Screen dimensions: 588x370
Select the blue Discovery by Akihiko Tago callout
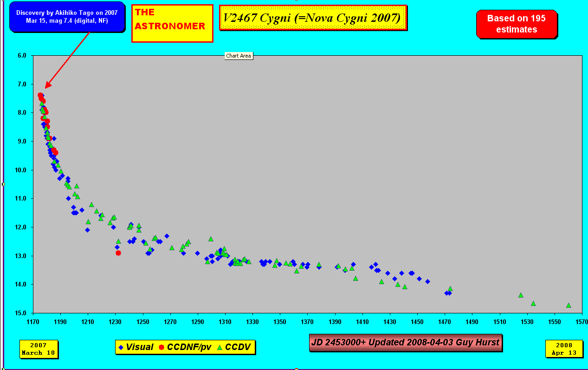click(67, 17)
